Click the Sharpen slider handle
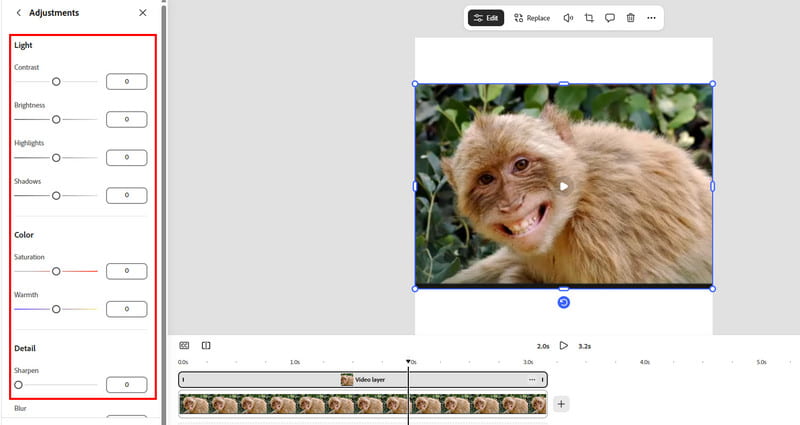This screenshot has height=425, width=800. [x=18, y=385]
